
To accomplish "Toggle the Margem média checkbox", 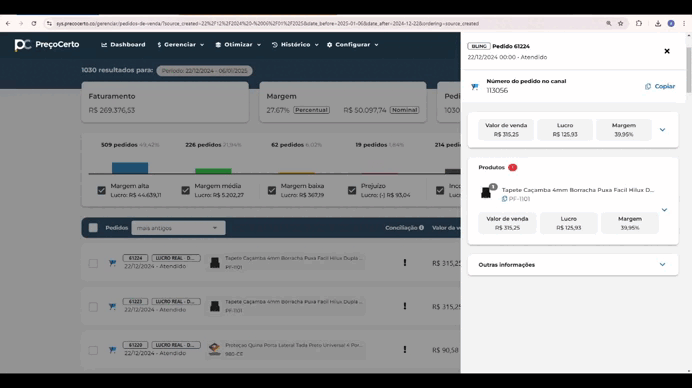I will pos(185,190).
